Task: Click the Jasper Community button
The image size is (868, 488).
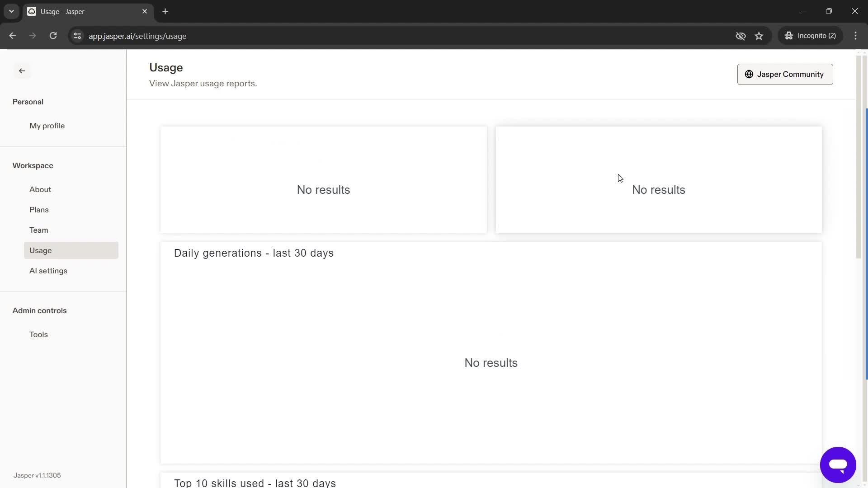Action: pos(784,74)
